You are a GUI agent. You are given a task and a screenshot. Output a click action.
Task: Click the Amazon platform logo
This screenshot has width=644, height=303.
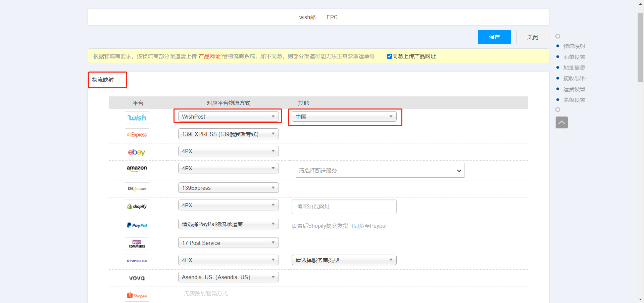point(137,169)
